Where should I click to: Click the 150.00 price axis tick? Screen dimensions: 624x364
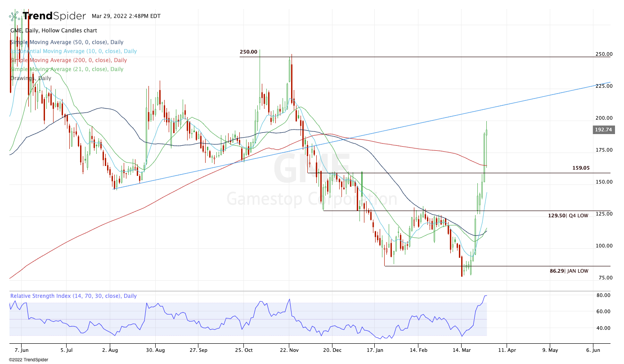pyautogui.click(x=603, y=182)
